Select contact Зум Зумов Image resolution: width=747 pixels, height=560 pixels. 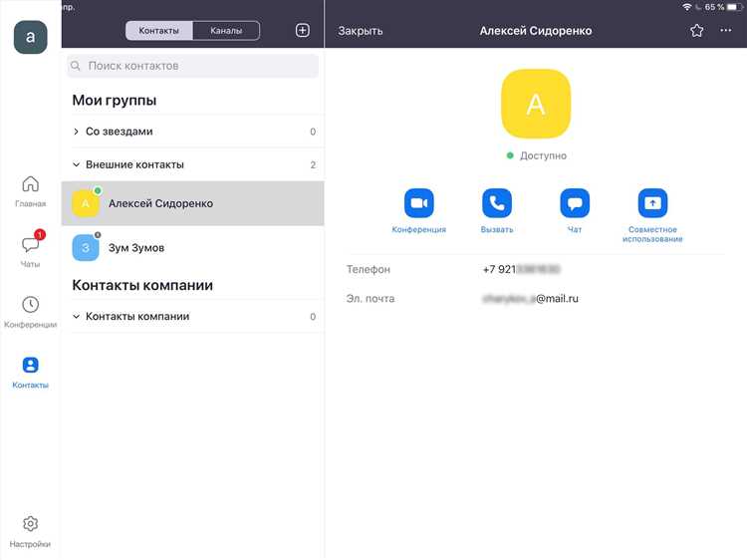(x=193, y=248)
